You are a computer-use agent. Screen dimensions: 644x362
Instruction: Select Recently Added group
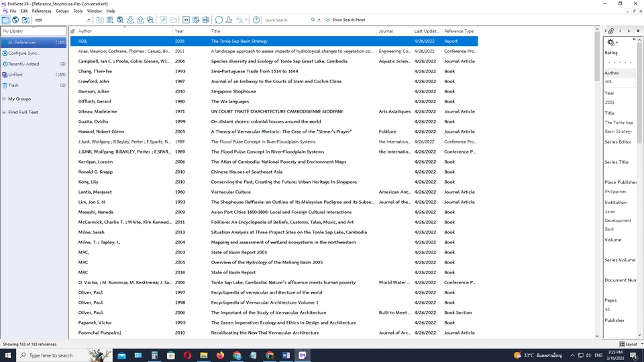click(34, 64)
